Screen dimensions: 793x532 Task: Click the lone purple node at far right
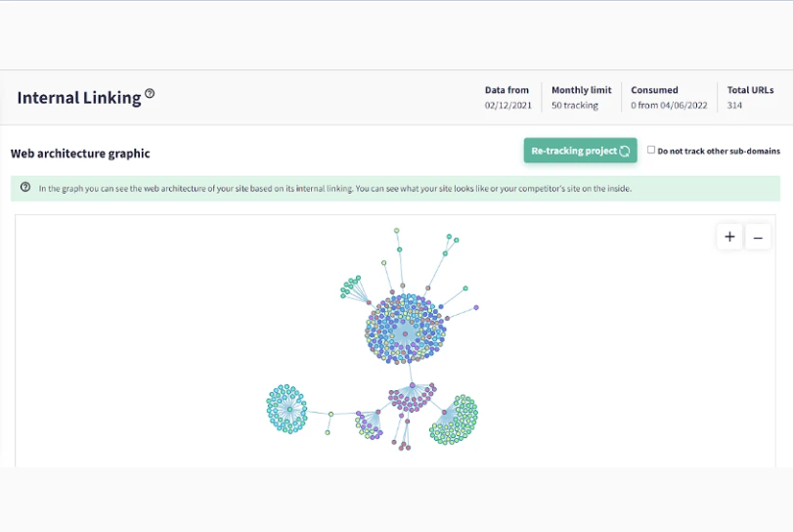[476, 307]
